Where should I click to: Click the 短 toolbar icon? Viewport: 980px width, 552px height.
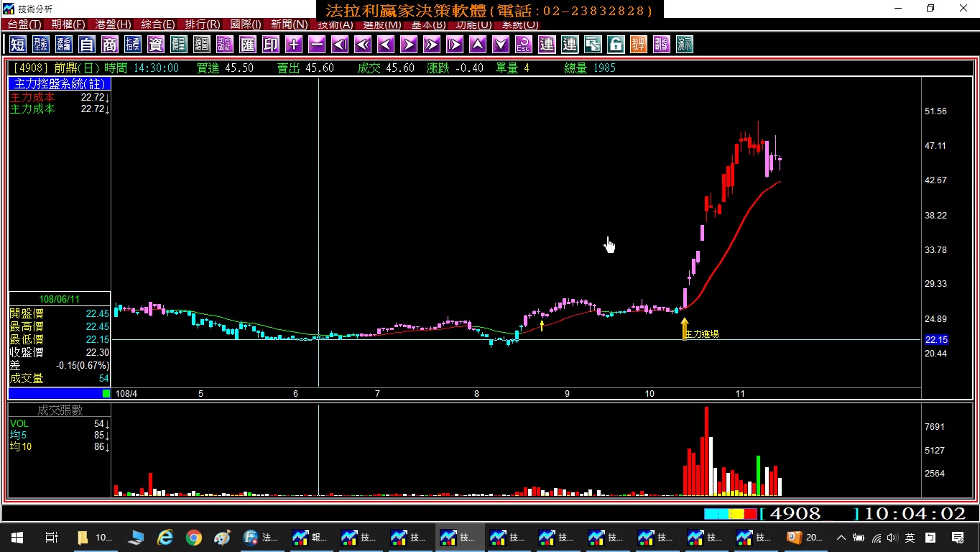point(18,45)
